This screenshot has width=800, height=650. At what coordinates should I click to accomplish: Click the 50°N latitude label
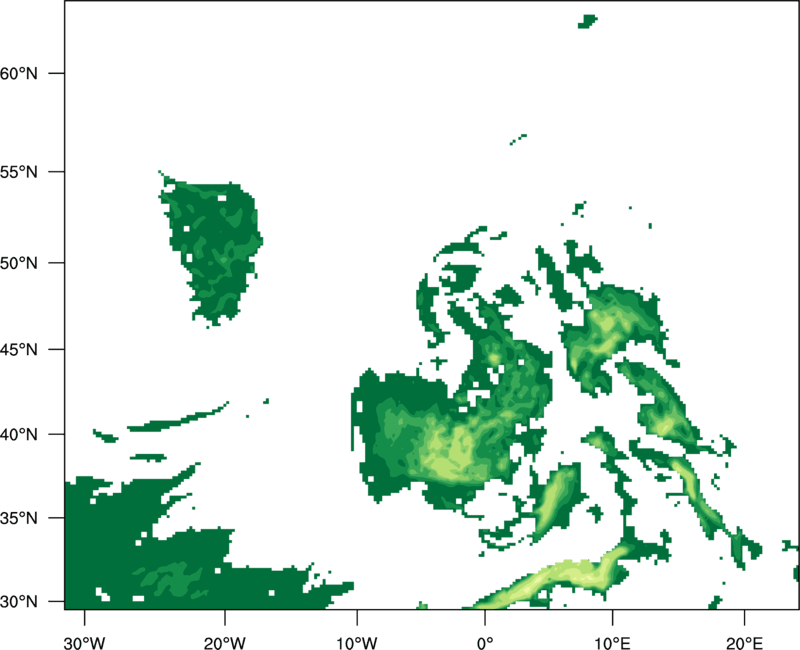(x=19, y=263)
